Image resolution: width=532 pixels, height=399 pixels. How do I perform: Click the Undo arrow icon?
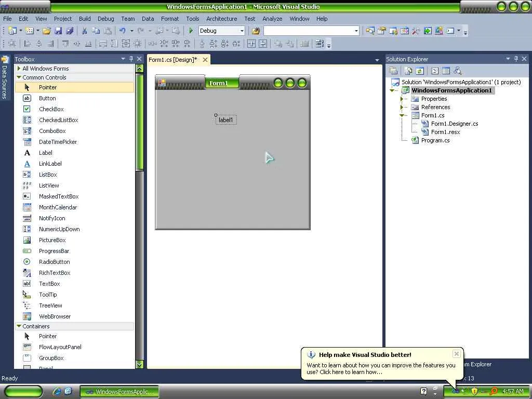click(122, 31)
